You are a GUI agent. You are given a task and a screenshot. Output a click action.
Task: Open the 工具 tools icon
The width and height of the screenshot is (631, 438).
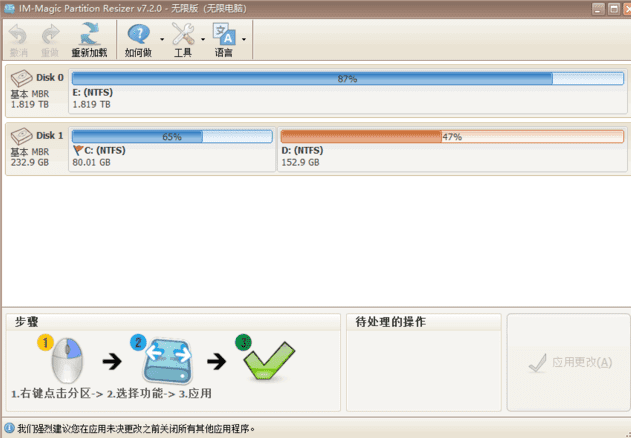(183, 34)
